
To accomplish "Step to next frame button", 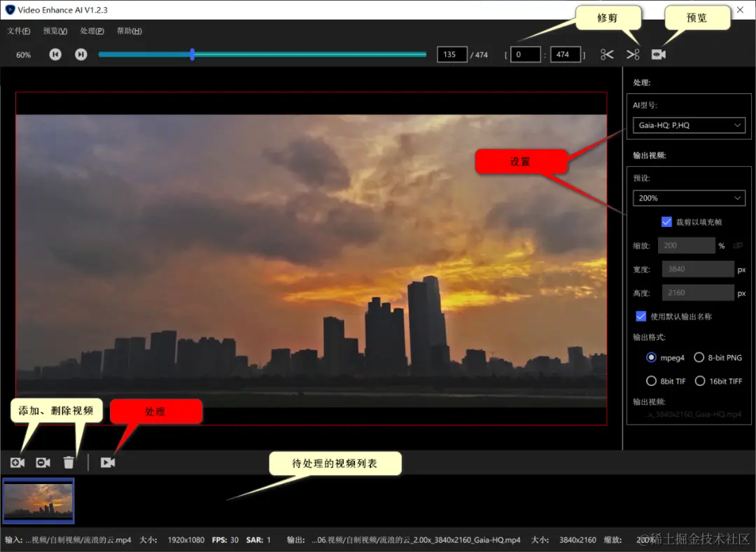I will [x=81, y=55].
